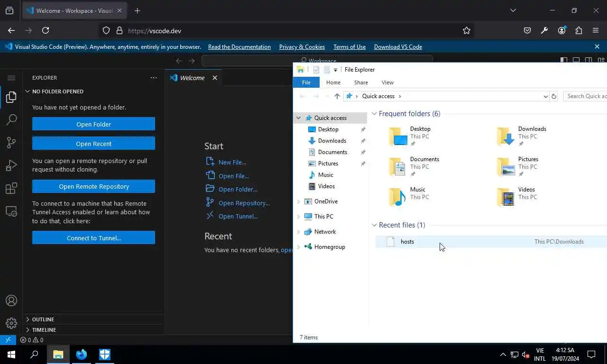The width and height of the screenshot is (607, 364).
Task: Switch to the Share ribbon tab
Action: pos(361,82)
